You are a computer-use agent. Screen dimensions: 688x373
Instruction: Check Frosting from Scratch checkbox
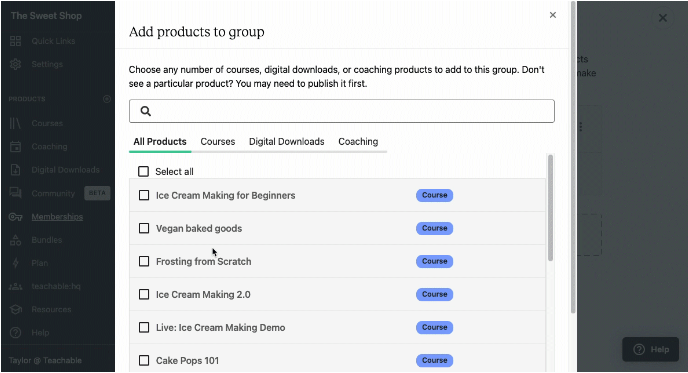pos(144,262)
